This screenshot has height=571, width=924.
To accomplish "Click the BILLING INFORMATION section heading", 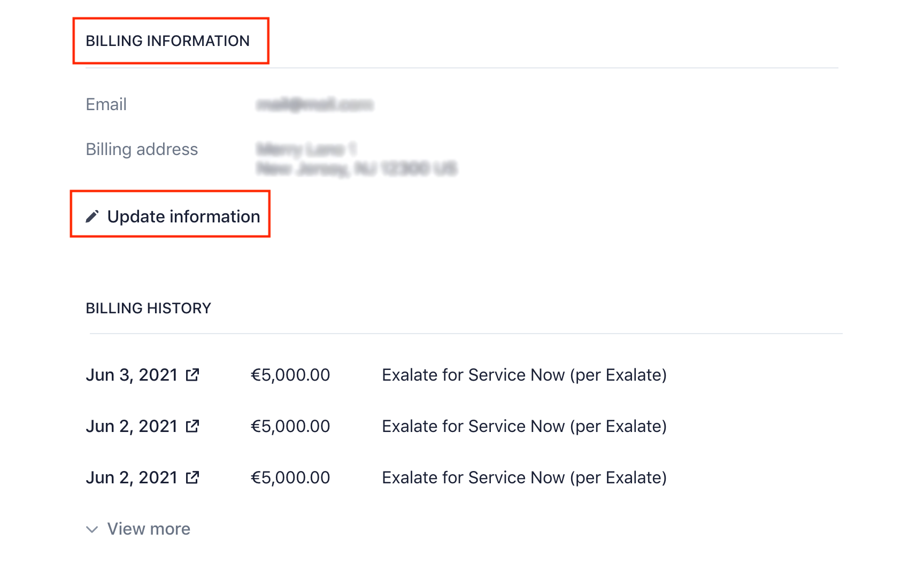I will point(167,41).
